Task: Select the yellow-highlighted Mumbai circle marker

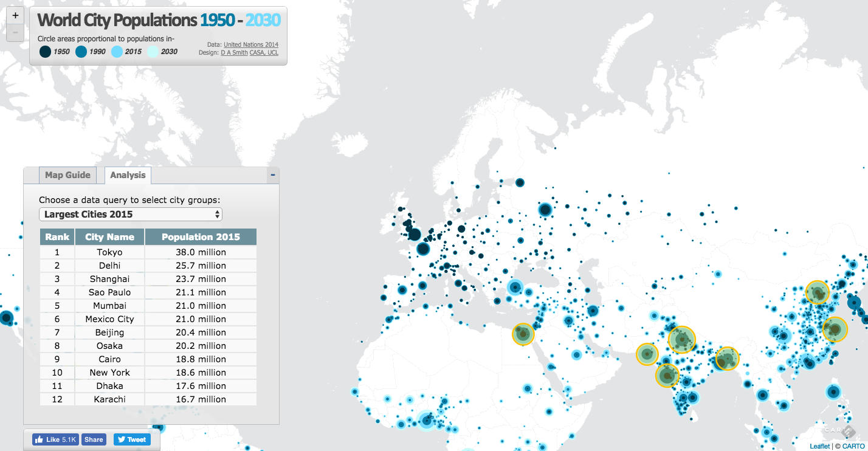Action: click(x=667, y=376)
